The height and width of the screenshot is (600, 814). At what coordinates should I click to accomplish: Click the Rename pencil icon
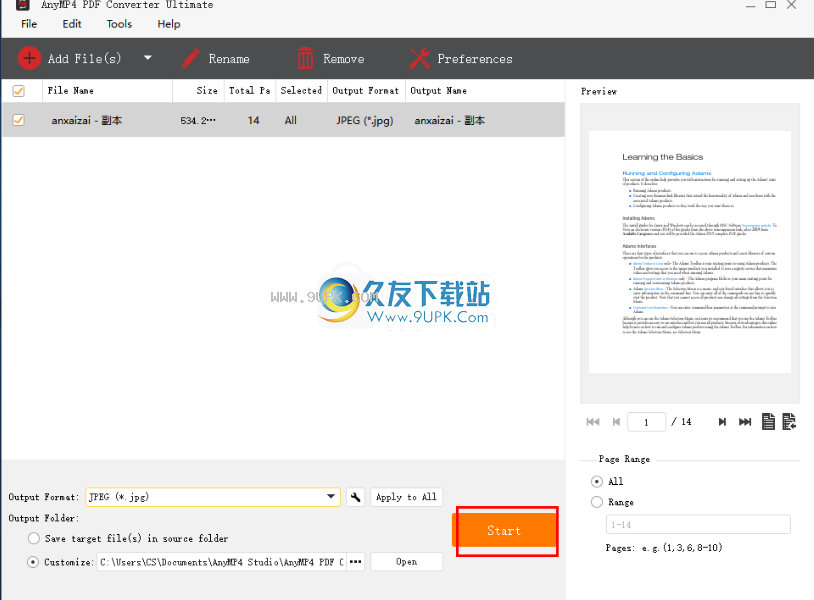(x=191, y=58)
